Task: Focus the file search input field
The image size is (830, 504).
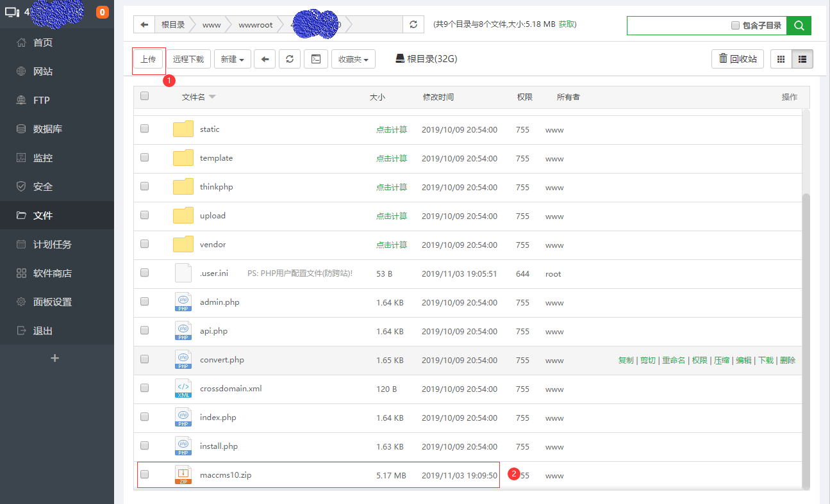Action: click(678, 25)
